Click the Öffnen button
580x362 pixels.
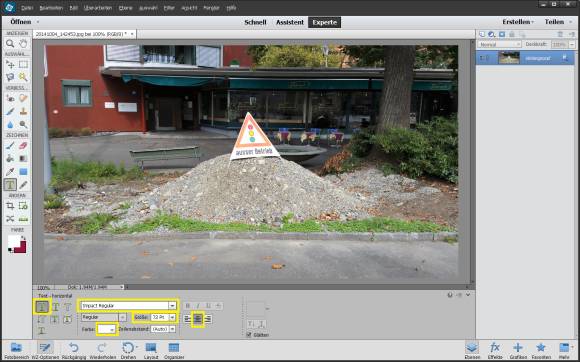21,22
